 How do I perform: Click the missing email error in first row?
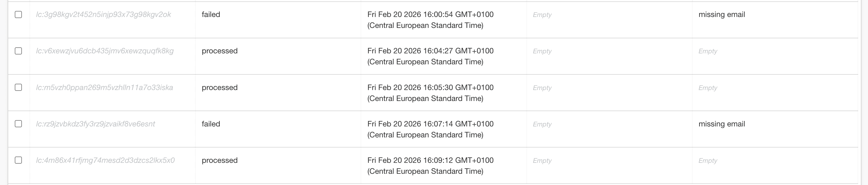point(721,14)
